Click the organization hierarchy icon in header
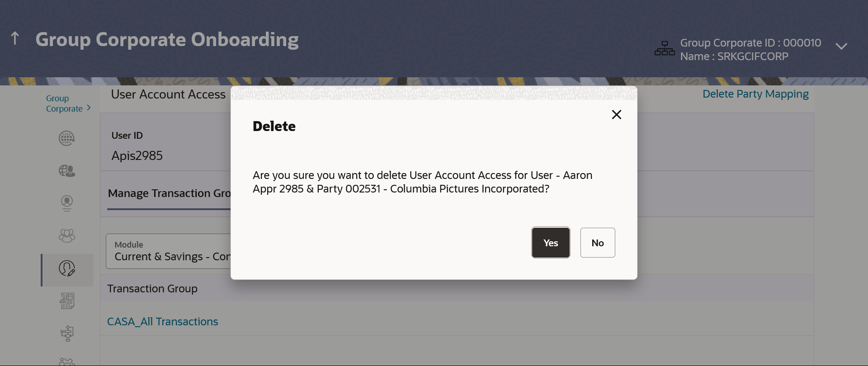This screenshot has height=366, width=868. coord(665,48)
